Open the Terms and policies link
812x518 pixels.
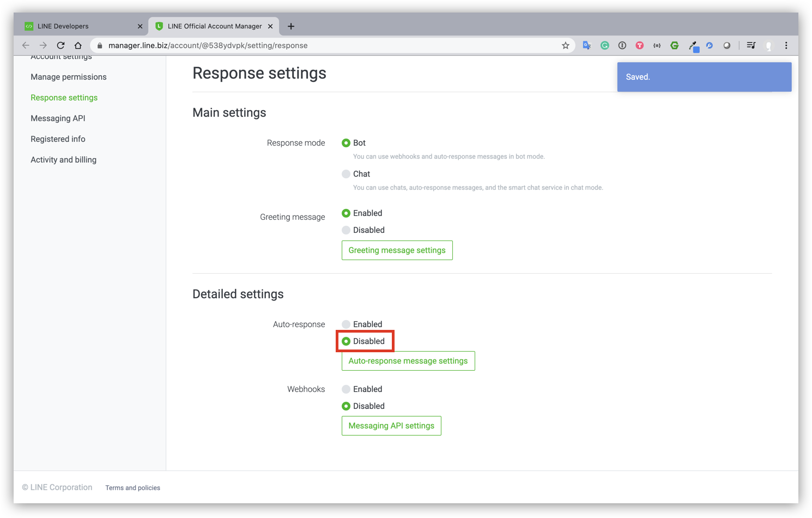click(133, 488)
